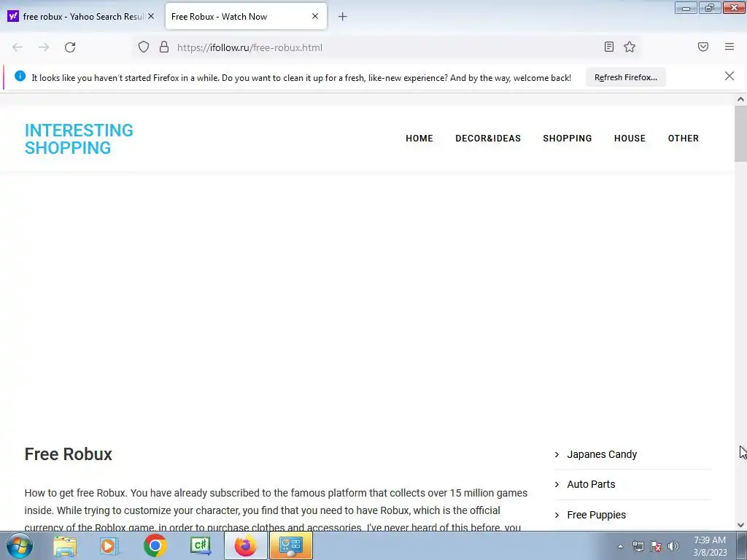Open the Japanes Candy sidebar link
The image size is (747, 560).
[x=602, y=454]
